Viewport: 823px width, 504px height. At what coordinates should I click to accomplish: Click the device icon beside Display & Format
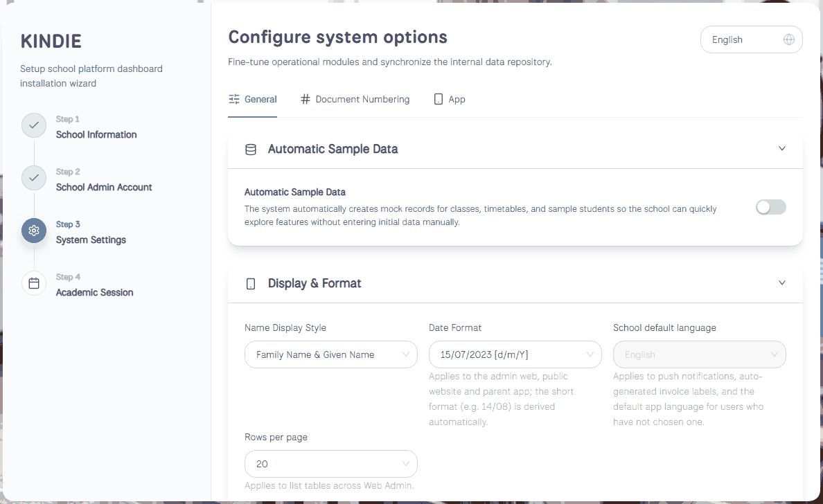(x=251, y=284)
